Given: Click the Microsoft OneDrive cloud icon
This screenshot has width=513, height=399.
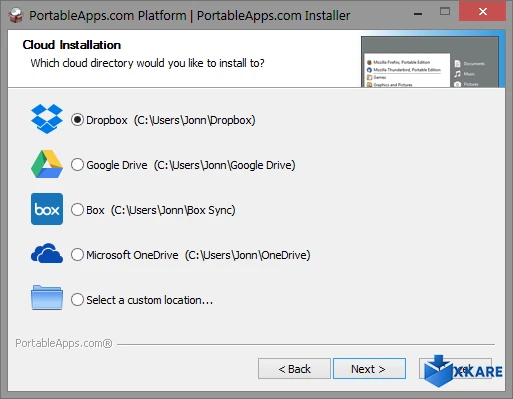Looking at the screenshot, I should click(x=47, y=253).
